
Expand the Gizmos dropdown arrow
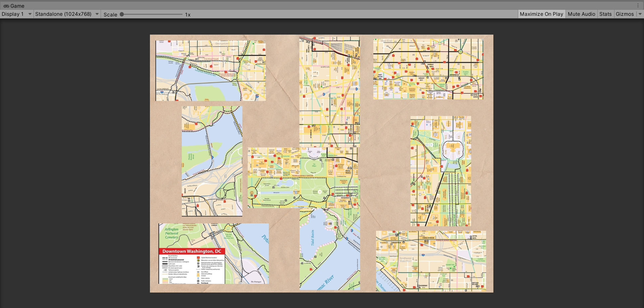tap(640, 14)
